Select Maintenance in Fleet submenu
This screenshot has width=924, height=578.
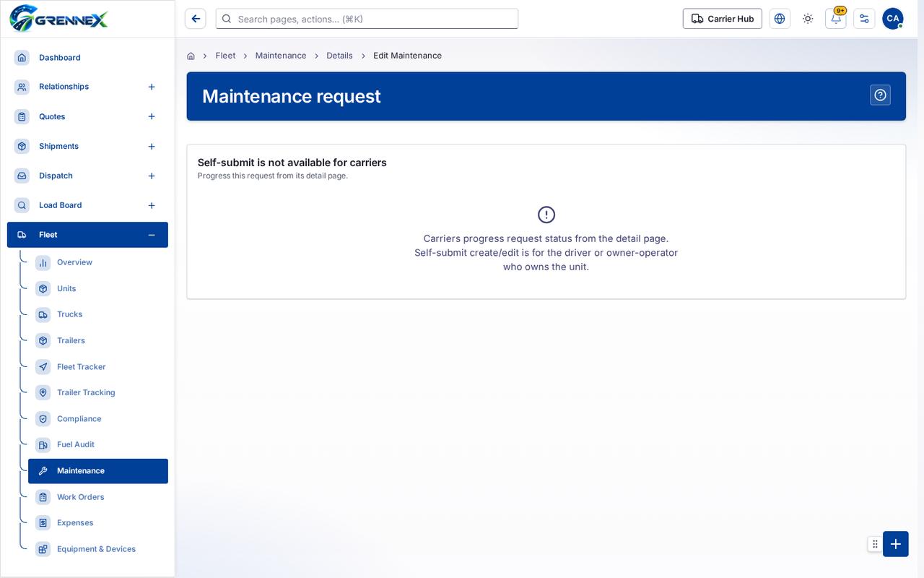click(x=98, y=471)
